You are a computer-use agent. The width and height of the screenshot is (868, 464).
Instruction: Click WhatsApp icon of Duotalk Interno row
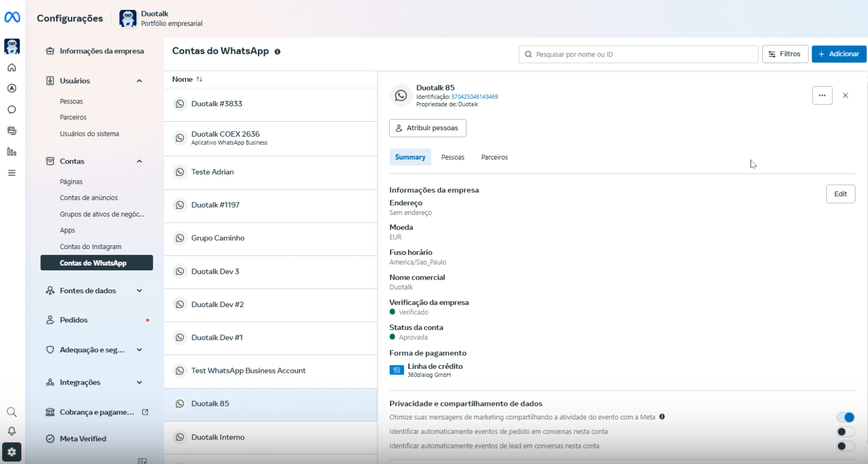point(180,437)
